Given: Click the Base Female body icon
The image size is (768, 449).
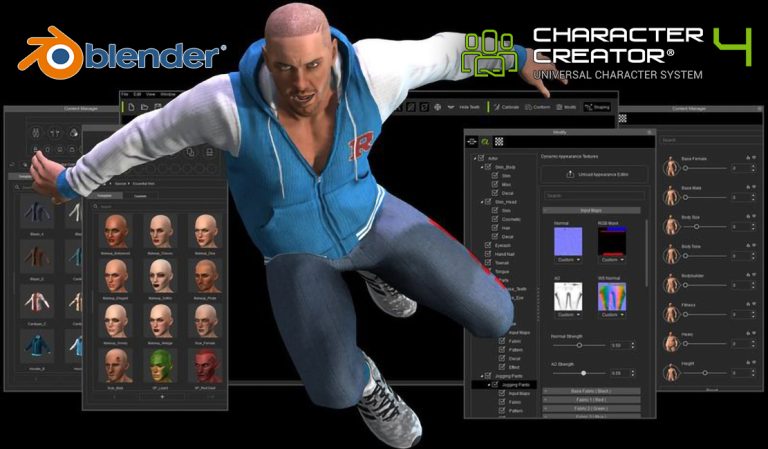Looking at the screenshot, I should point(671,166).
